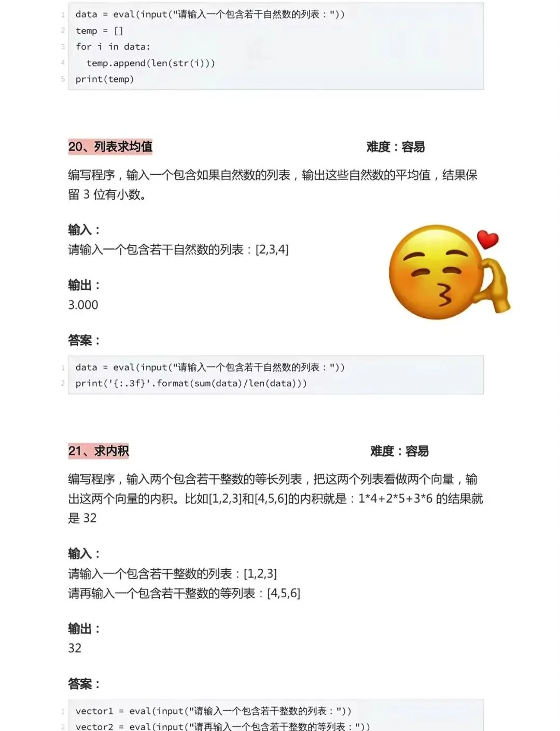
Task: Click the output value 3.000
Action: pos(83,305)
